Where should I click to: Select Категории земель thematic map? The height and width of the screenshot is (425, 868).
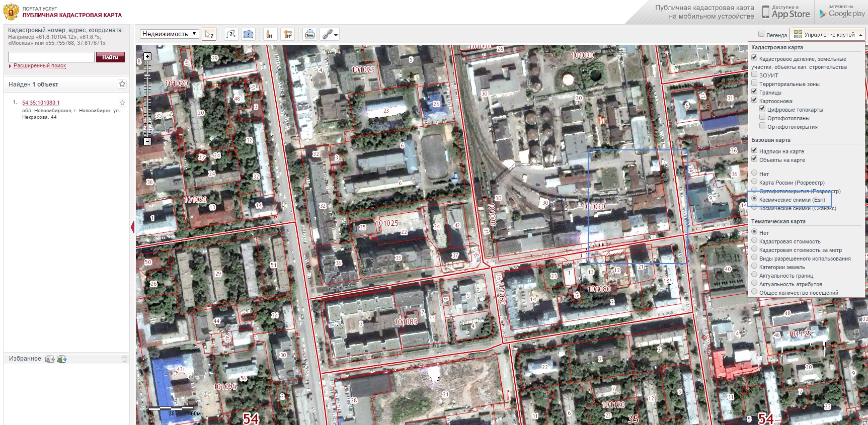tap(754, 266)
